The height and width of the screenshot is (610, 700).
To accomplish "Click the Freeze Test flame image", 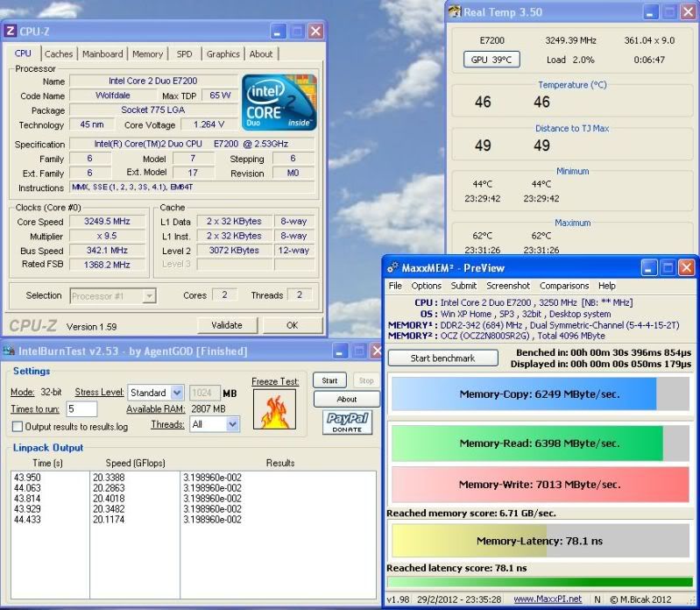I will (x=274, y=409).
